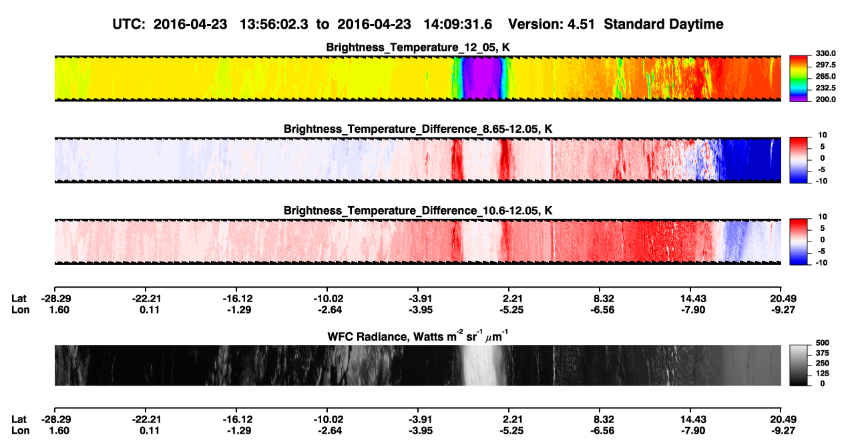This screenshot has height=445, width=868.
Task: Select the 10.6-12.05 temperature difference plot panel
Action: (x=417, y=241)
